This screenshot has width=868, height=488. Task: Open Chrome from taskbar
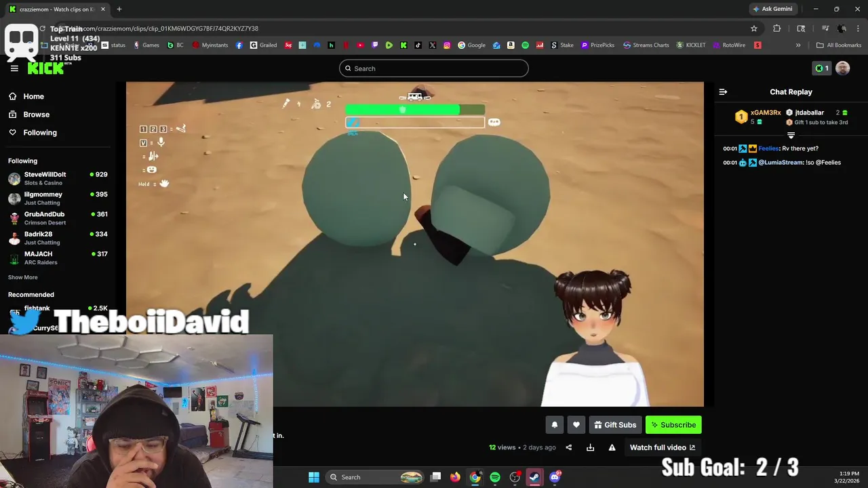point(475,477)
